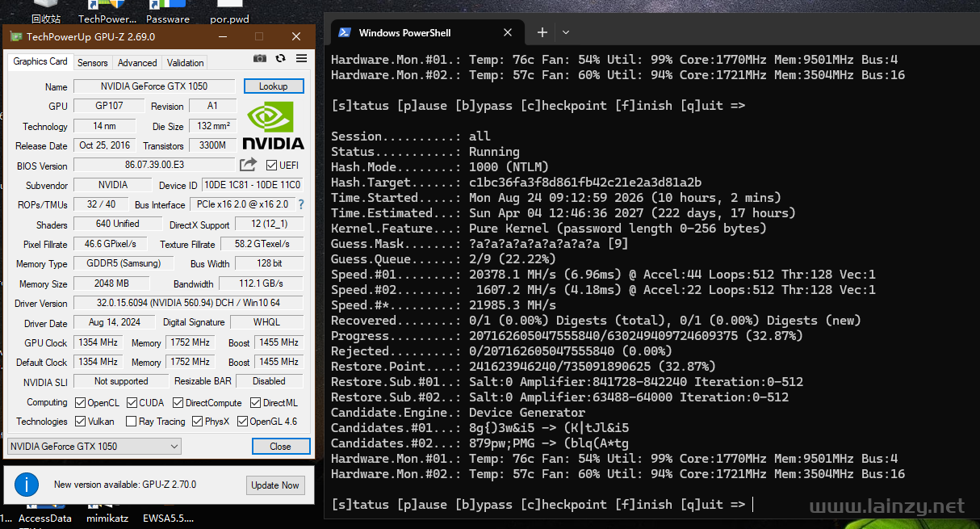Click the Bandwidth 112.1 GB/s field
Viewport: 980px width, 529px height.
262,283
